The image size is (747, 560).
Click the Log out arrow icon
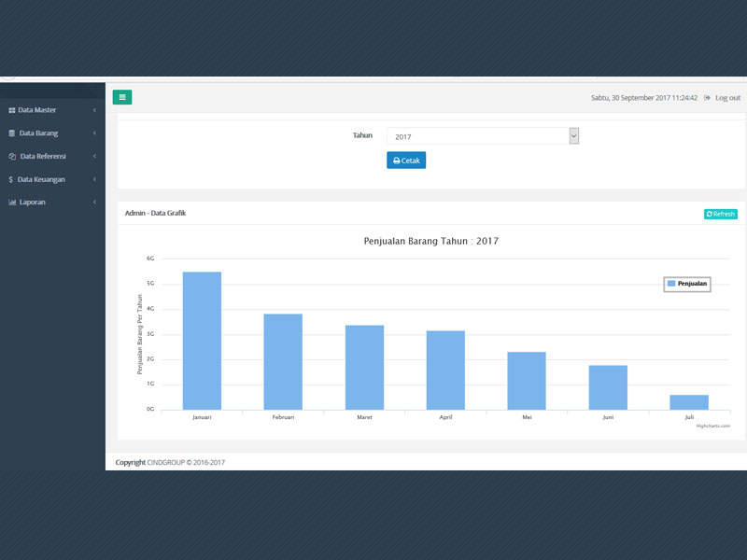point(708,98)
